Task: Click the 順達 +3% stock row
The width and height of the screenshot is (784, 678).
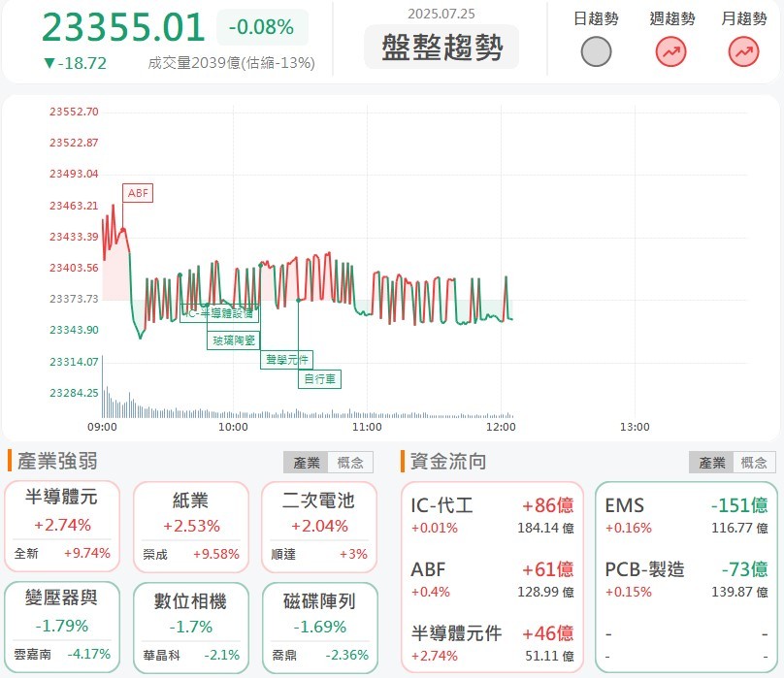Action: [x=319, y=554]
